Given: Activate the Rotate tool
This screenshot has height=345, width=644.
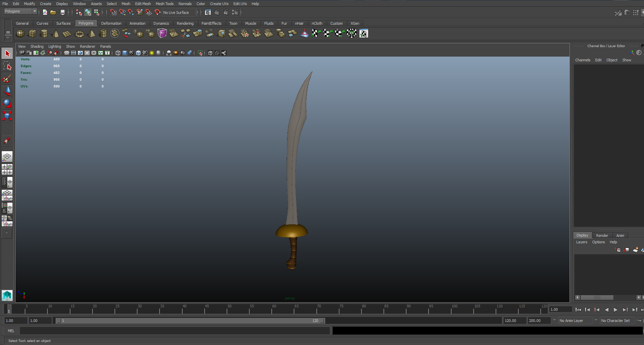Looking at the screenshot, I should [7, 103].
